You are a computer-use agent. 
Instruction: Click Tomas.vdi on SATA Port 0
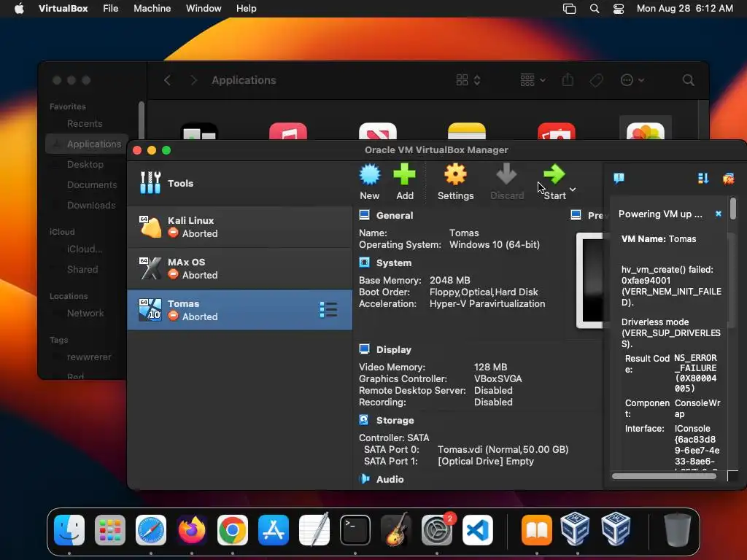click(503, 449)
